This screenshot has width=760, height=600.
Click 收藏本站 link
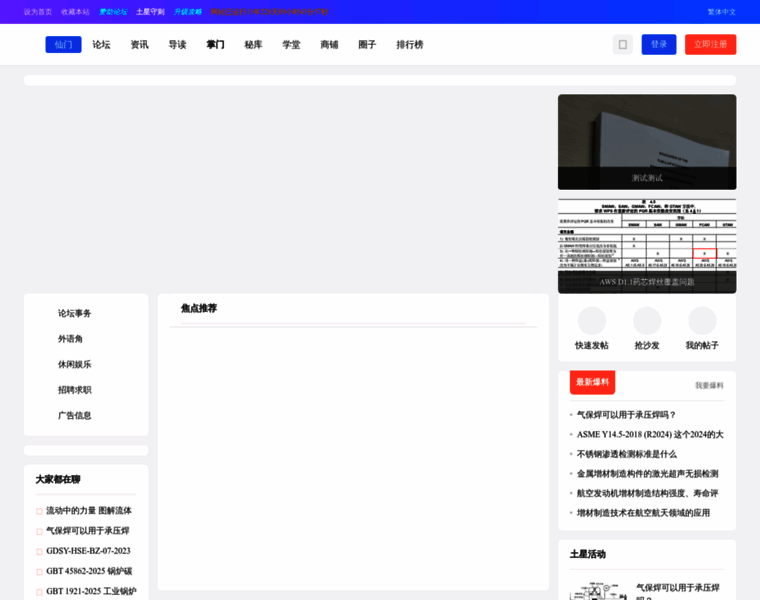click(x=75, y=12)
